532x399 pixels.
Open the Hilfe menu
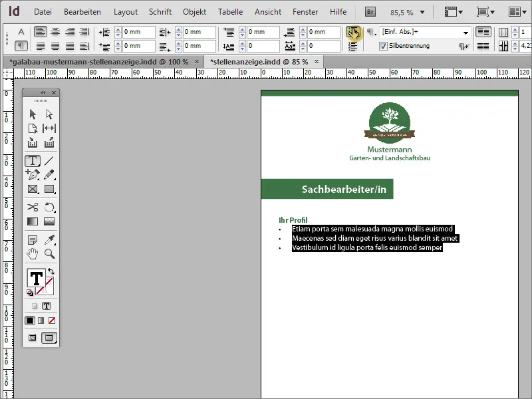pyautogui.click(x=338, y=12)
